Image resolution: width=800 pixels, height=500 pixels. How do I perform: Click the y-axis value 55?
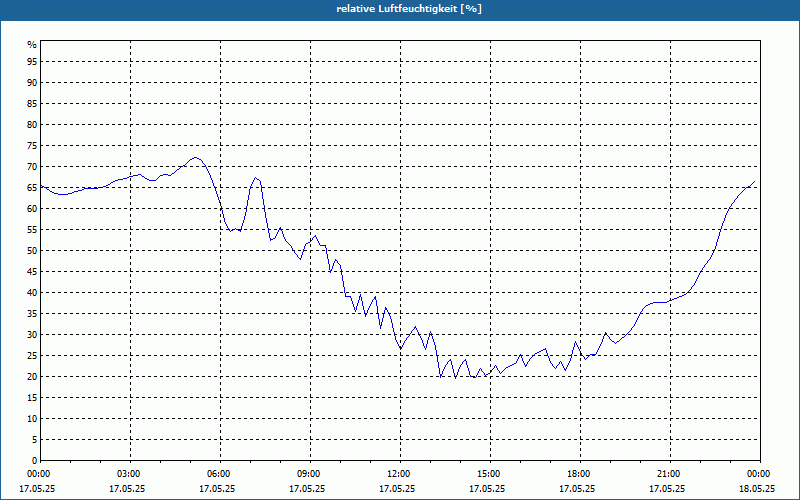point(32,230)
